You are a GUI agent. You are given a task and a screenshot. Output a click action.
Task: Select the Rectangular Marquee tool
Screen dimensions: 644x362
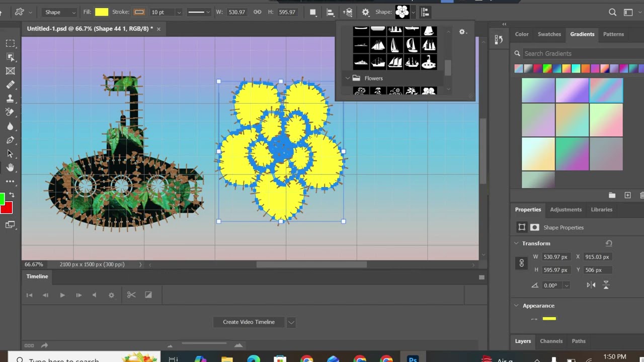click(10, 44)
